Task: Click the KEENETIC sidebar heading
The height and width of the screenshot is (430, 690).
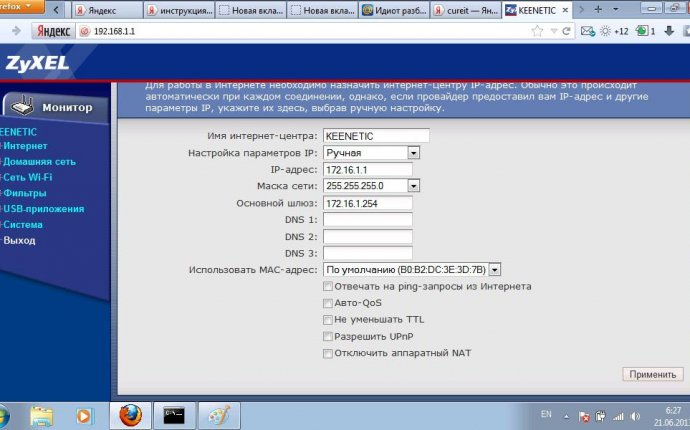Action: (18, 132)
